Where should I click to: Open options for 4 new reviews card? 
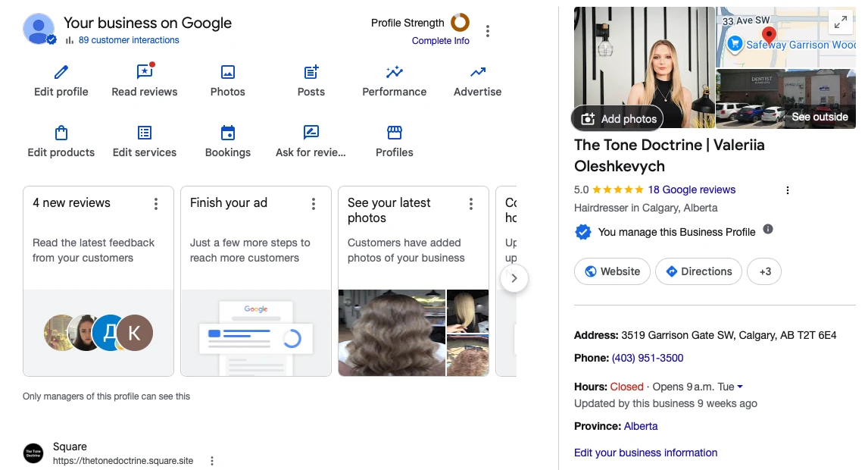(156, 204)
